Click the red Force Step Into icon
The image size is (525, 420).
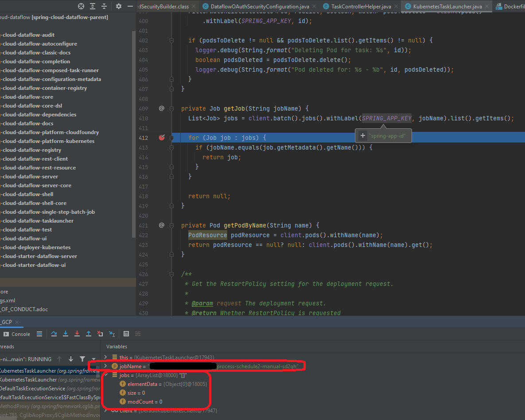77,334
